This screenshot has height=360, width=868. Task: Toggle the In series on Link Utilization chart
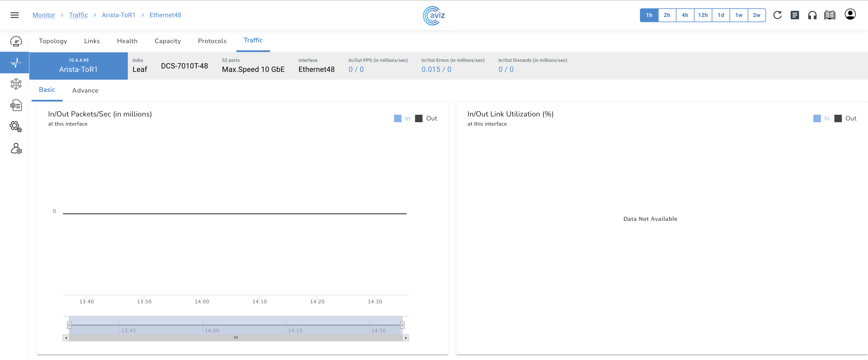tap(821, 118)
